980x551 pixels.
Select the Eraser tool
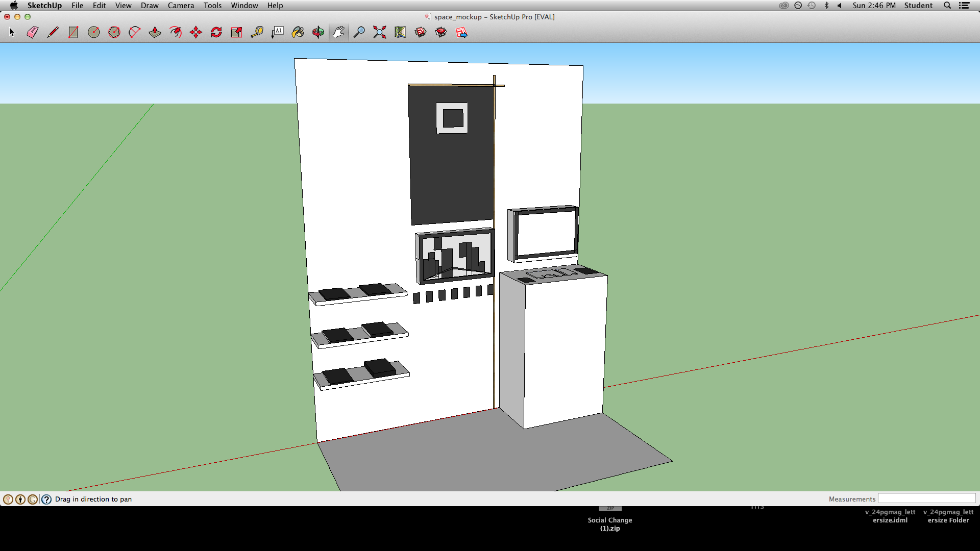point(32,32)
